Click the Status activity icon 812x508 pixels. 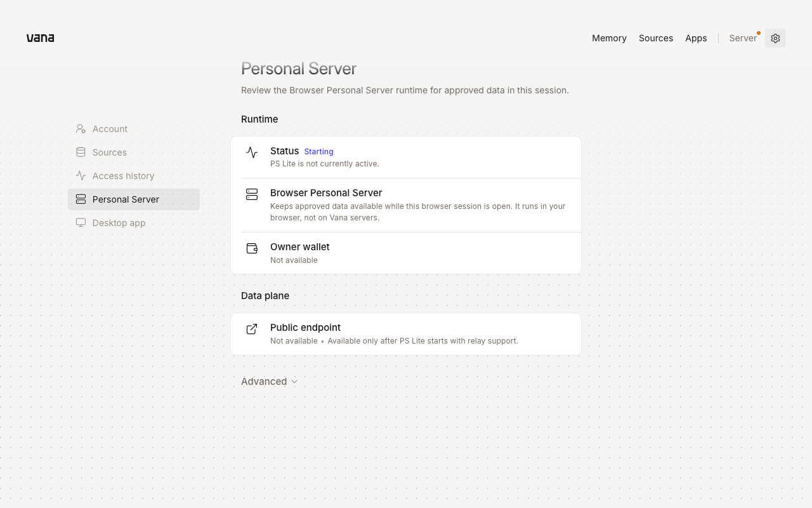point(252,152)
